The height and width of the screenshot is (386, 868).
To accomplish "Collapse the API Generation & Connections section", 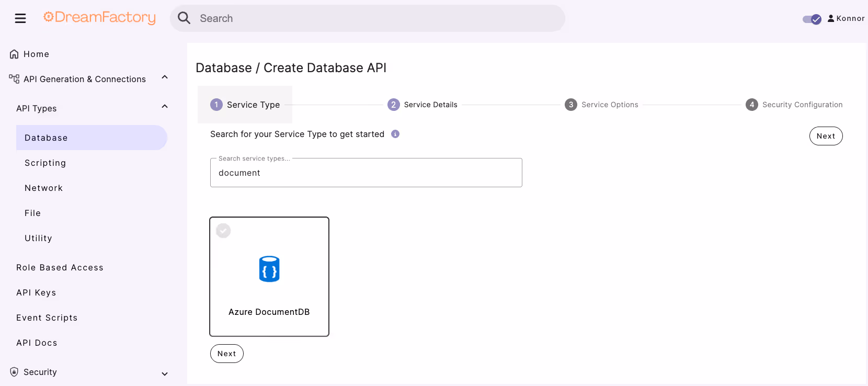I will pyautogui.click(x=165, y=77).
